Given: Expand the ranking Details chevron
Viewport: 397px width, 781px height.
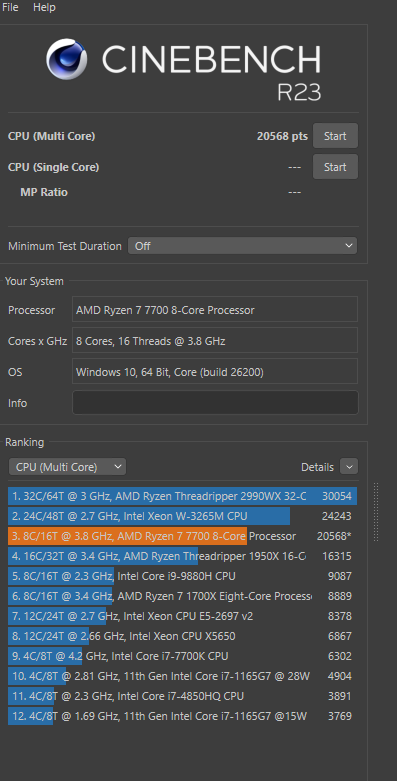Looking at the screenshot, I should coord(349,467).
